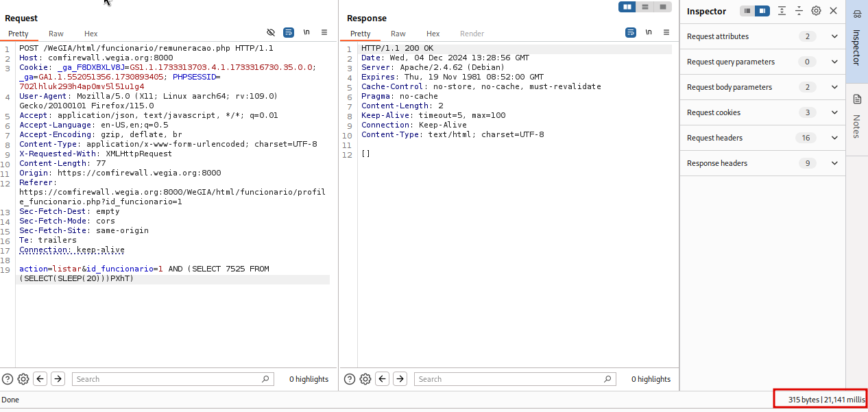Expand all Inspector sections icon

click(x=782, y=11)
